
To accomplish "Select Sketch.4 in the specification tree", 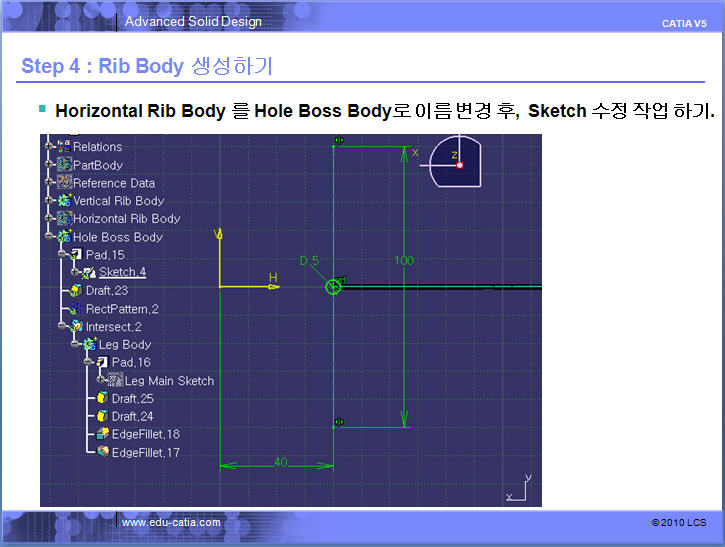I will click(x=122, y=272).
